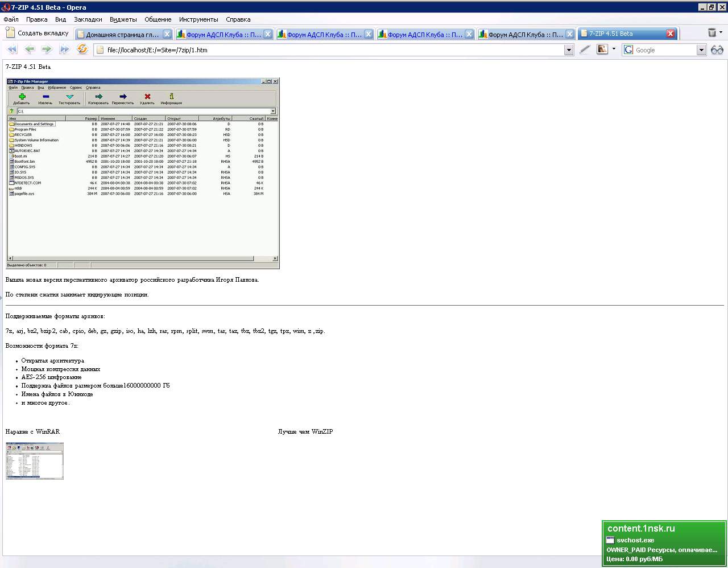This screenshot has width=728, height=568.
Task: Click the Fast Forward navigation icon
Action: tap(64, 50)
